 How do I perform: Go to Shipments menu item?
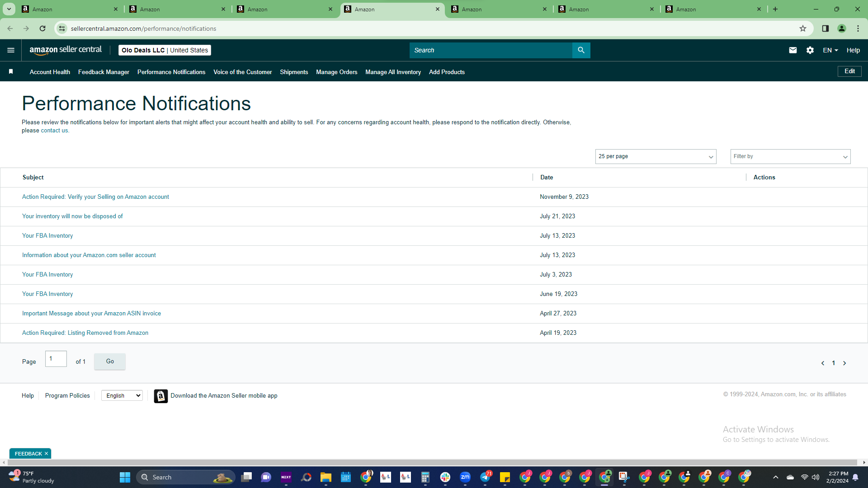[x=294, y=72]
